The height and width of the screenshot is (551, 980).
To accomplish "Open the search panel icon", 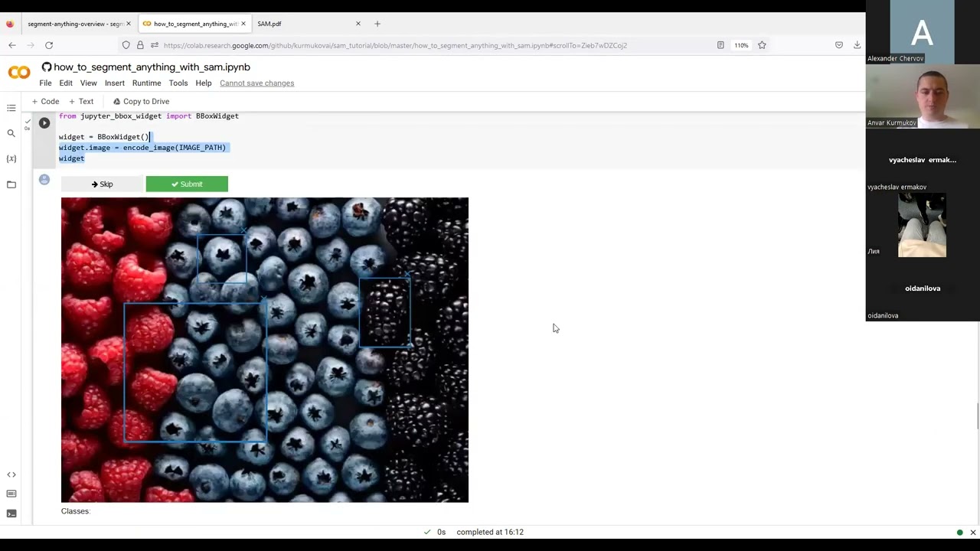I will pyautogui.click(x=11, y=133).
